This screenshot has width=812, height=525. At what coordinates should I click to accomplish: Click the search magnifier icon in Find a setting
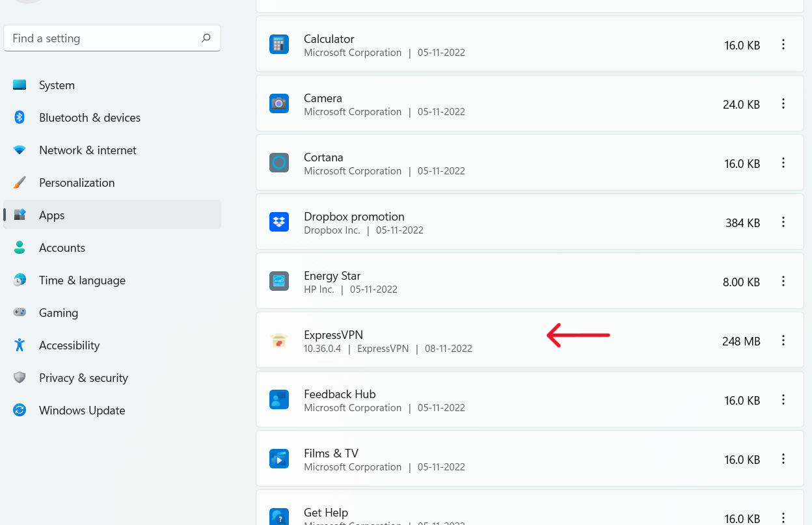click(206, 38)
